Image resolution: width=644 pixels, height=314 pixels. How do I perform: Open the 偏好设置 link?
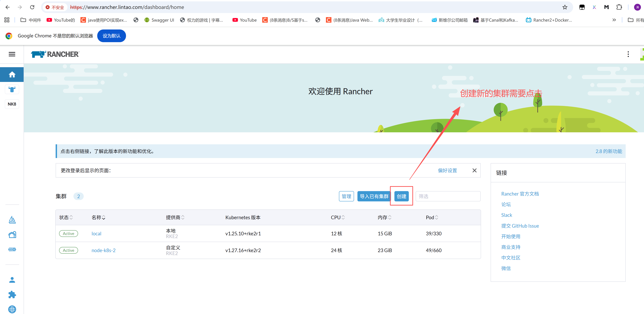tap(447, 170)
